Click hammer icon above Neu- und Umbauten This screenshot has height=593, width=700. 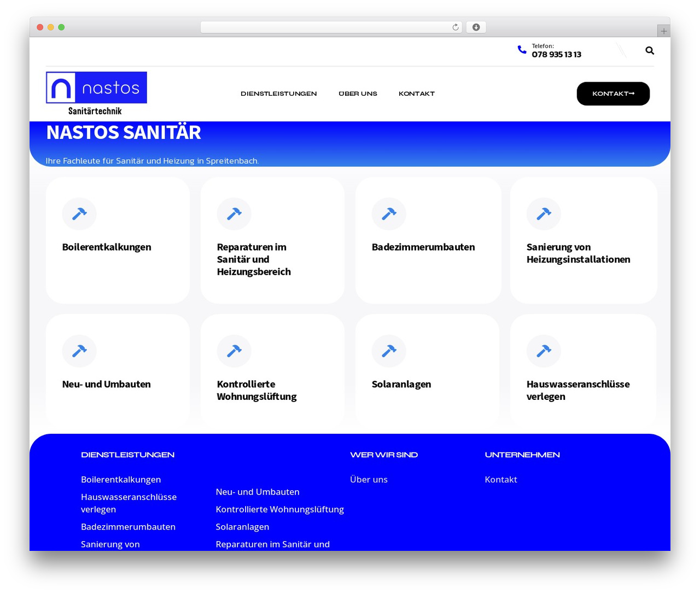pos(79,351)
